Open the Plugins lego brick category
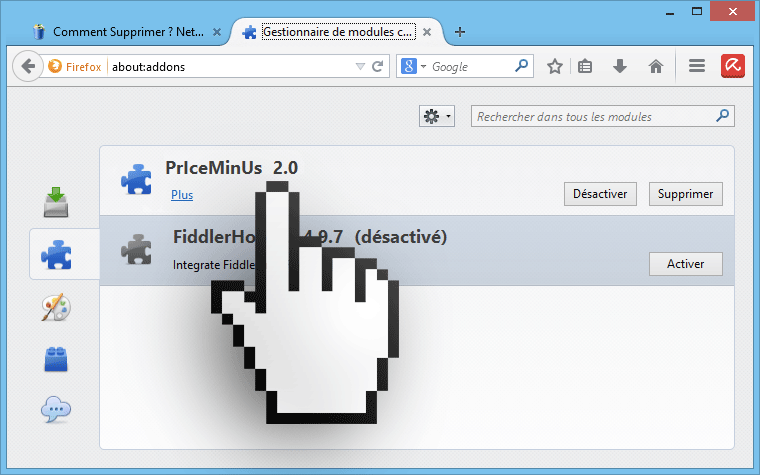Screen dimensions: 760x475 (x=56, y=359)
